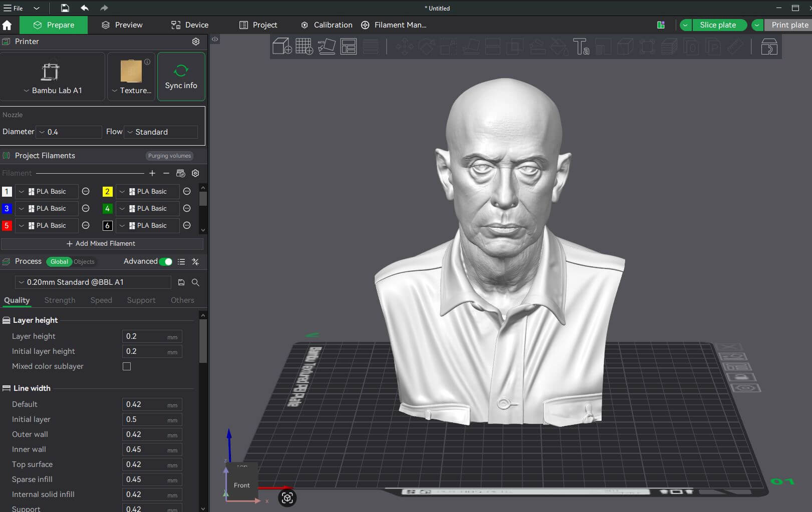Image resolution: width=812 pixels, height=512 pixels.
Task: Search process settings with magnifier icon
Action: (195, 282)
